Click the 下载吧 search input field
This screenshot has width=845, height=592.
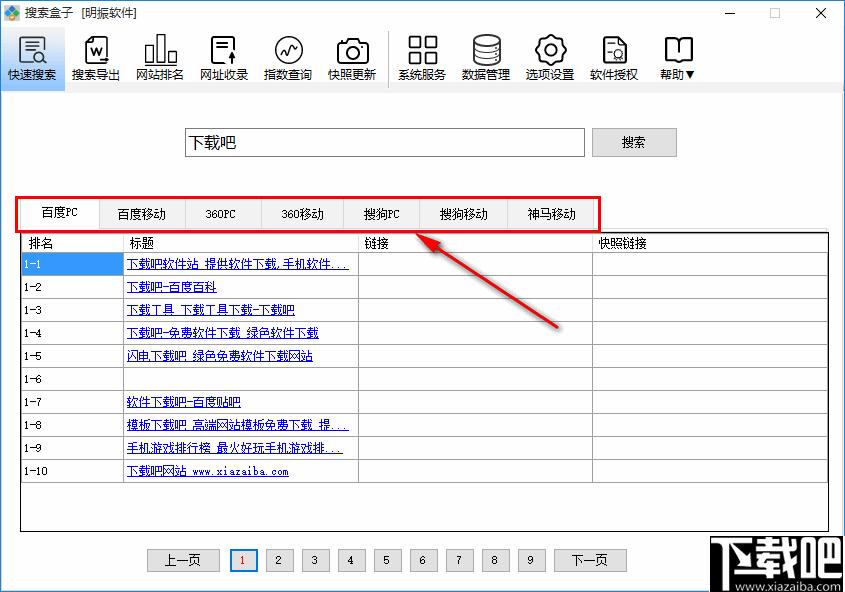point(385,143)
